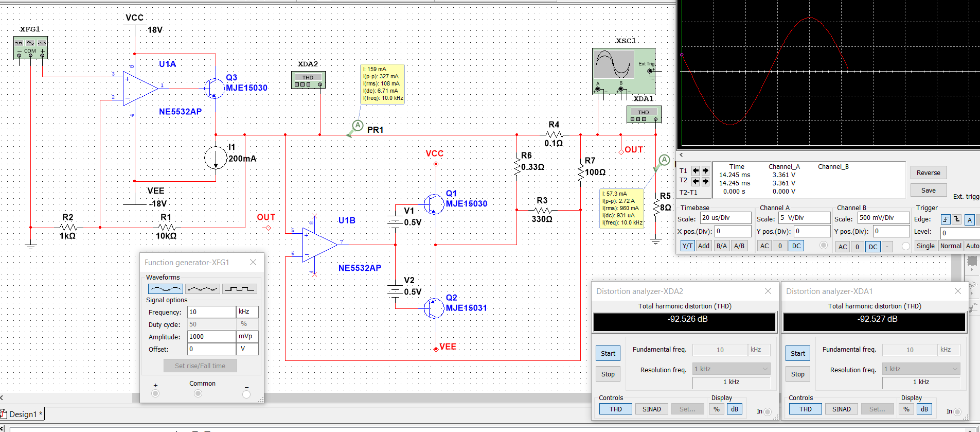
Task: Click Start in Distortion analyzer-XDA2
Action: [x=608, y=354]
